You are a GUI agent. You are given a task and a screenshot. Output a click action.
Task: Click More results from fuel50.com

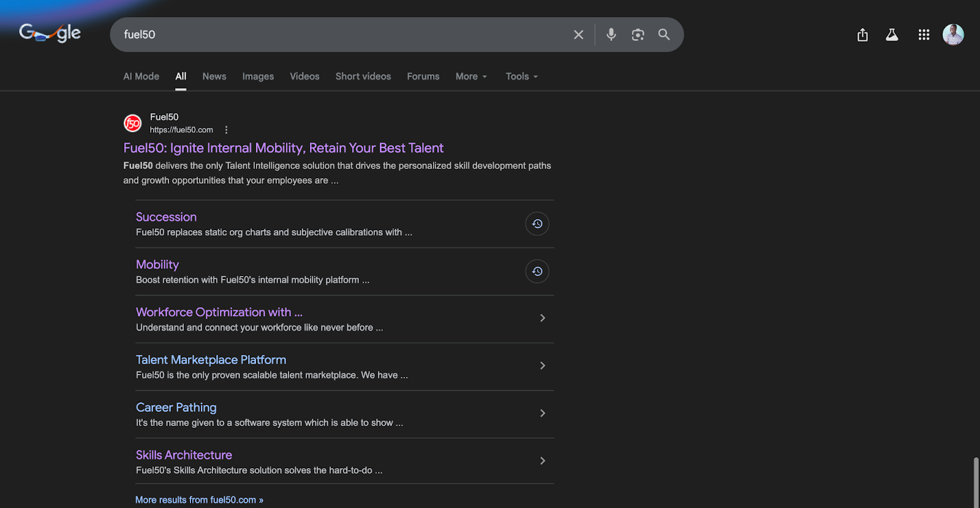click(199, 500)
